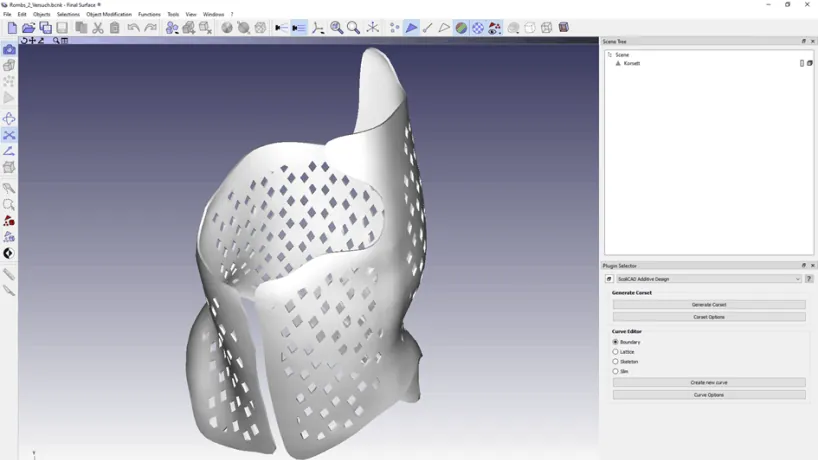The height and width of the screenshot is (460, 818).
Task: Click the scissors cut icon
Action: pyautogui.click(x=98, y=28)
